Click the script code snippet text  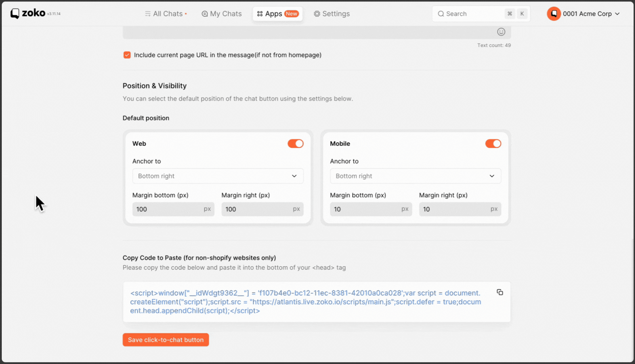pos(305,302)
